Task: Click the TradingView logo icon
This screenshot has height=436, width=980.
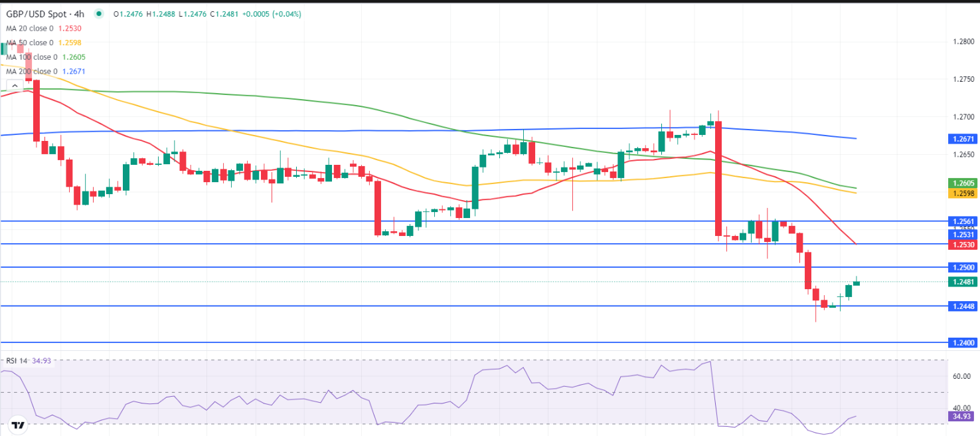Action: click(18, 425)
